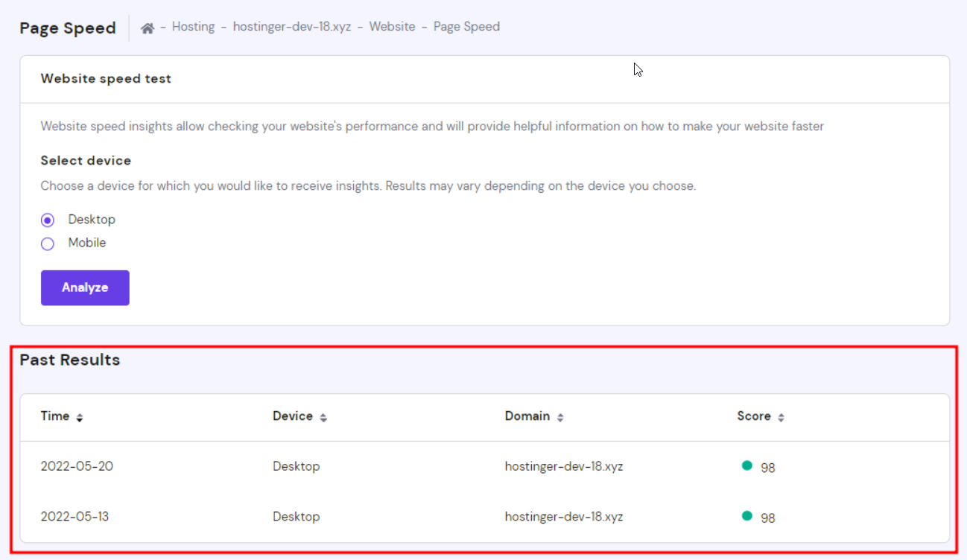
Task: Select the Desktop radio button
Action: coord(48,220)
